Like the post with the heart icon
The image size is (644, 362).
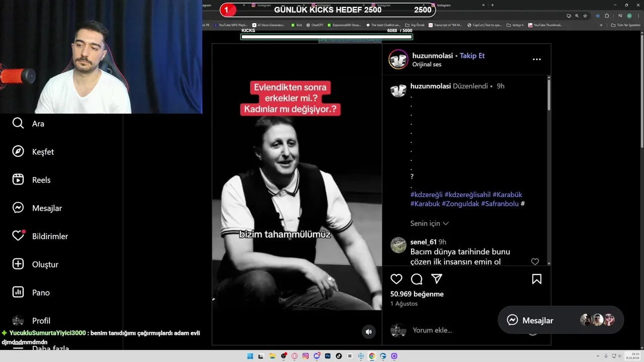[x=396, y=279]
